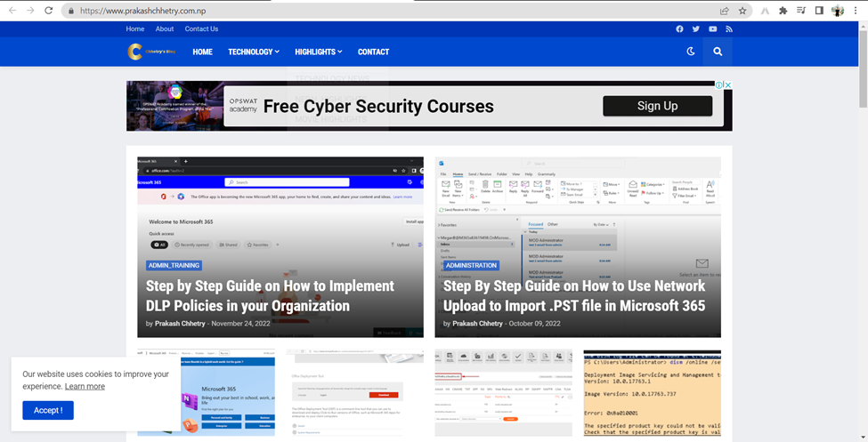Click Contact Us link in top bar

pyautogui.click(x=201, y=28)
